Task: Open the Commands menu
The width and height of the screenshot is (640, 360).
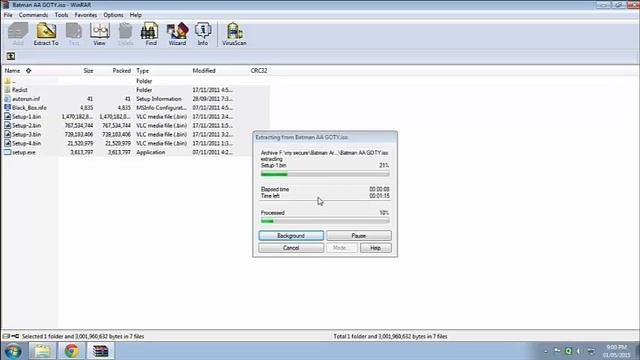Action: 33,15
